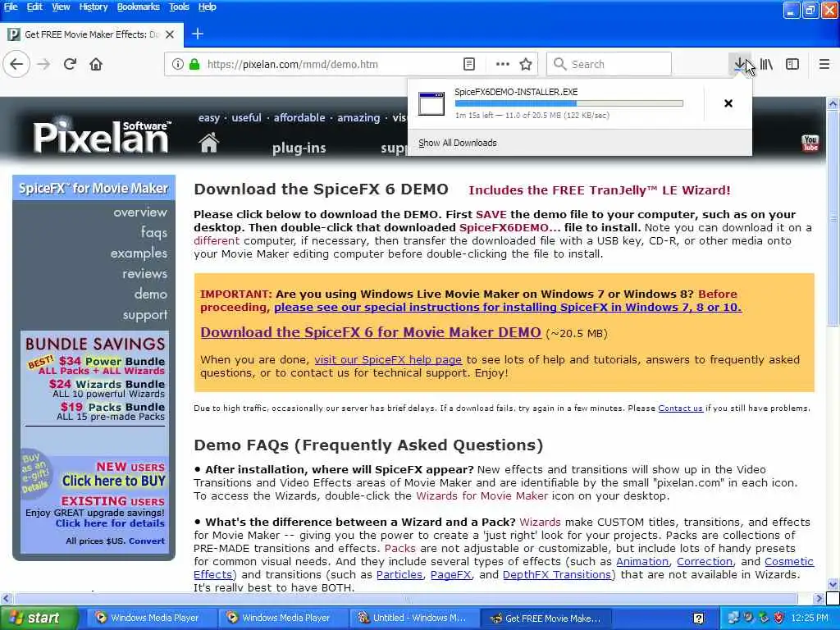Open the Tools menu
840x630 pixels.
point(179,7)
